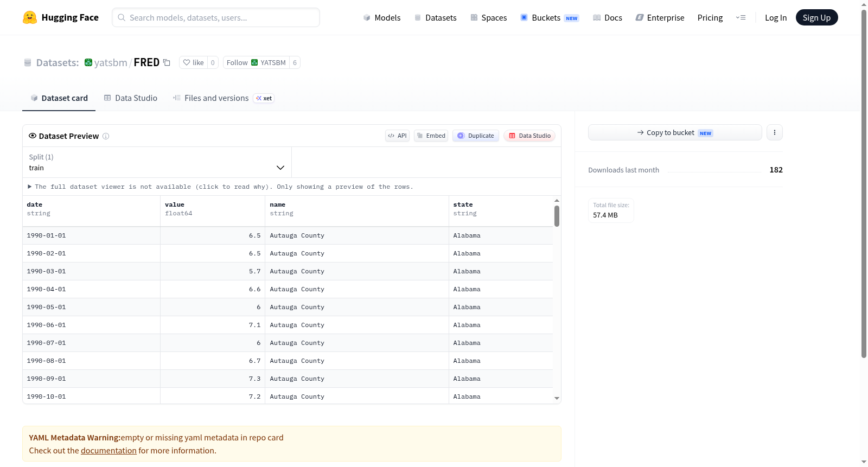Open the Datasets nav item

tap(435, 17)
